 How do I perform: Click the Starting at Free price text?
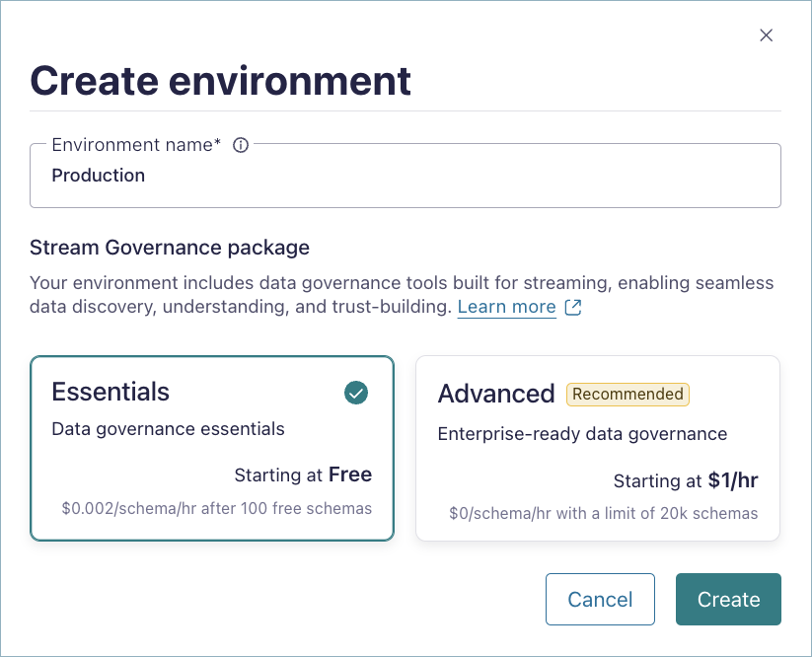[x=303, y=474]
